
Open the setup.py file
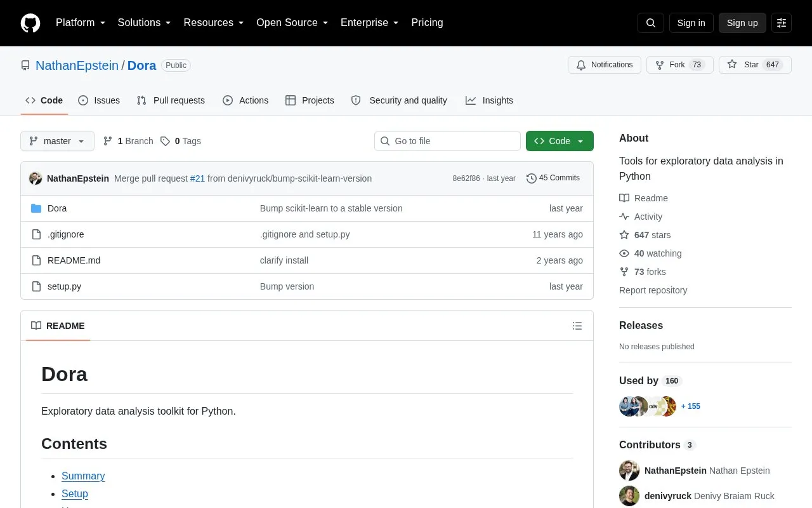(64, 286)
